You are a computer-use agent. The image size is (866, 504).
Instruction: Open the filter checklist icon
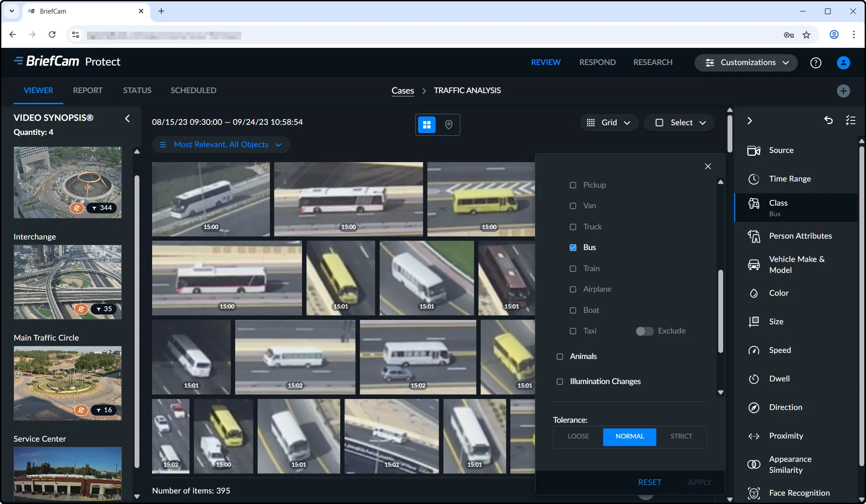pos(850,120)
